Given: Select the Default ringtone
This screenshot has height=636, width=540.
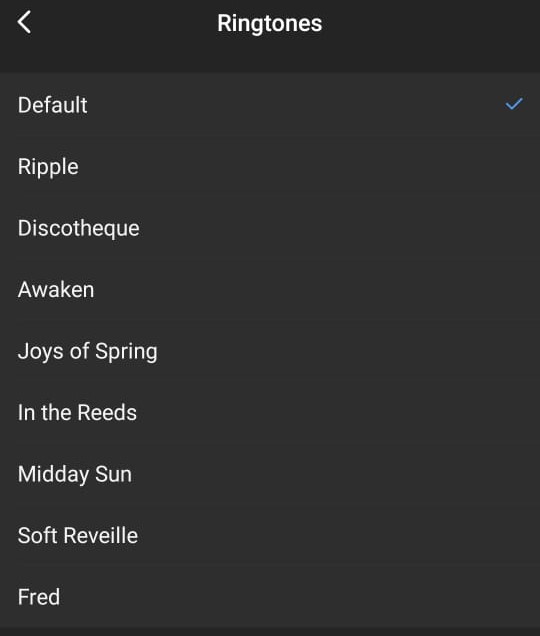Looking at the screenshot, I should pyautogui.click(x=270, y=105).
